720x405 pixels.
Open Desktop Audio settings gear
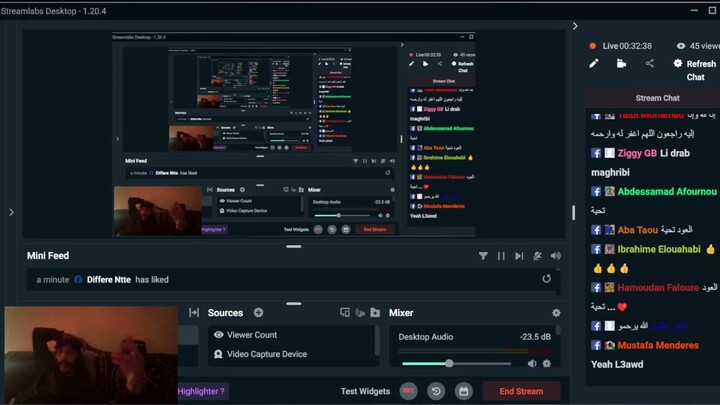(546, 363)
